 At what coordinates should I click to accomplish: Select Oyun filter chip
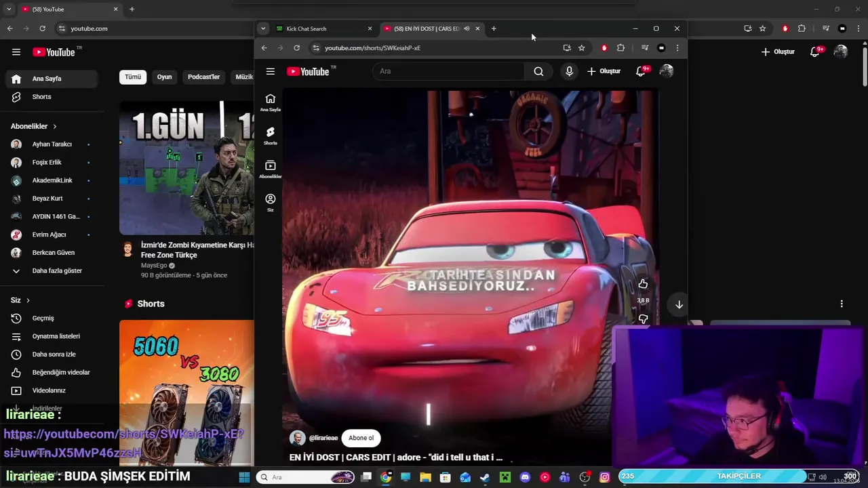click(164, 77)
